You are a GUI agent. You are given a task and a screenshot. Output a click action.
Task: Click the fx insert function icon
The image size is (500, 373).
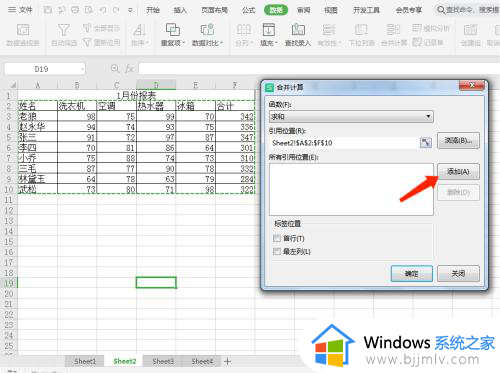[129, 69]
